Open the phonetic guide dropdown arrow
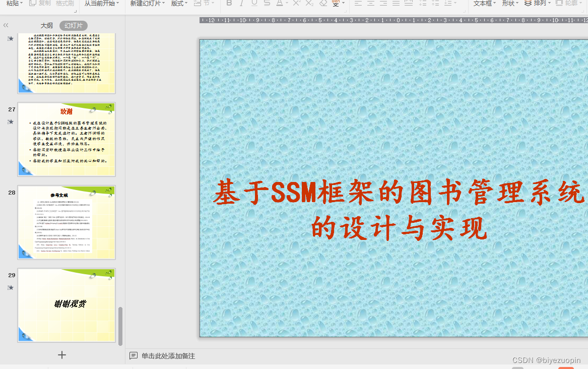Viewport: 588px width, 369px height. [344, 3]
